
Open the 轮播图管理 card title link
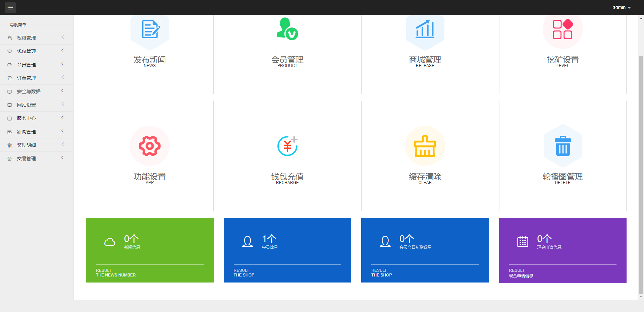pyautogui.click(x=562, y=177)
